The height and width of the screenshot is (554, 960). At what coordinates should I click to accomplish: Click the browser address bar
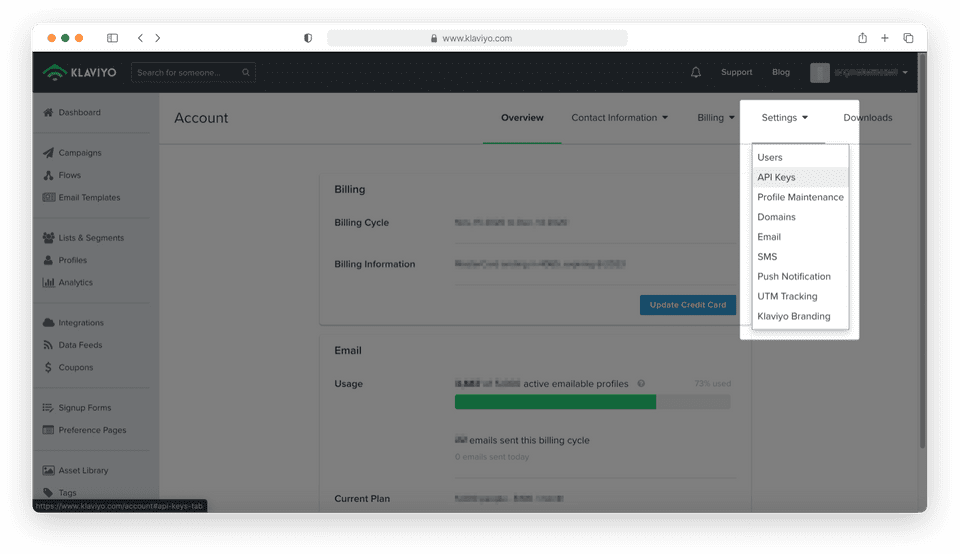point(477,38)
